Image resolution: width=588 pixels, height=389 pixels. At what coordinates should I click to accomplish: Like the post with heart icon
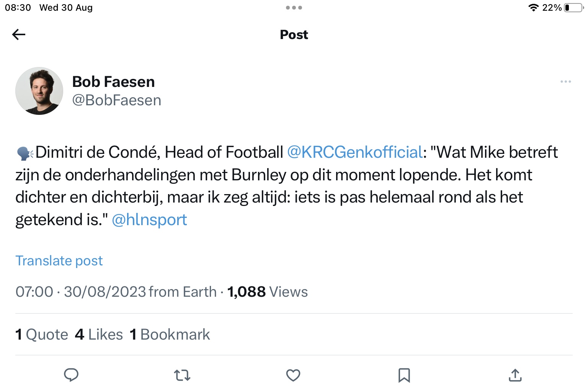pyautogui.click(x=293, y=375)
